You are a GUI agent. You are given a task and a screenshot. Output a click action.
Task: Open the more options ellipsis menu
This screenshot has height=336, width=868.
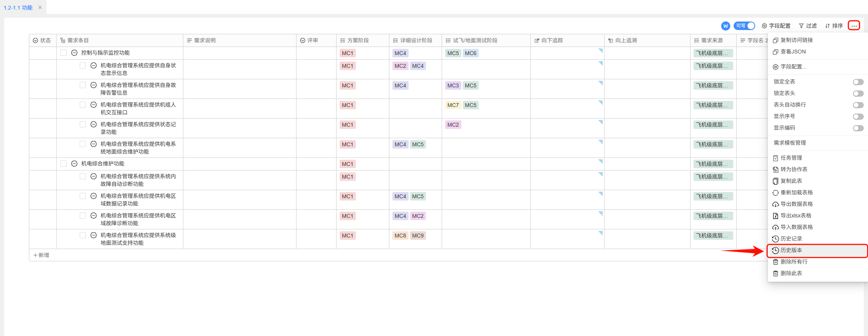pos(854,26)
